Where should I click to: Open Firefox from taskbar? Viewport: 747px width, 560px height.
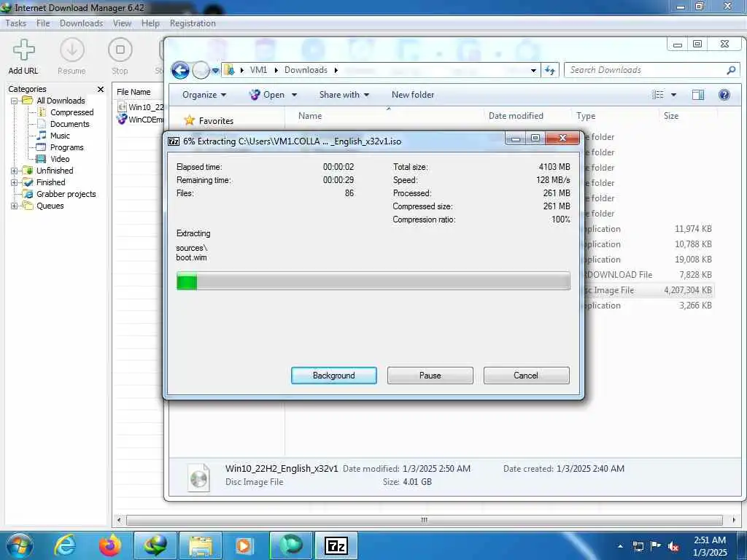[x=110, y=545]
